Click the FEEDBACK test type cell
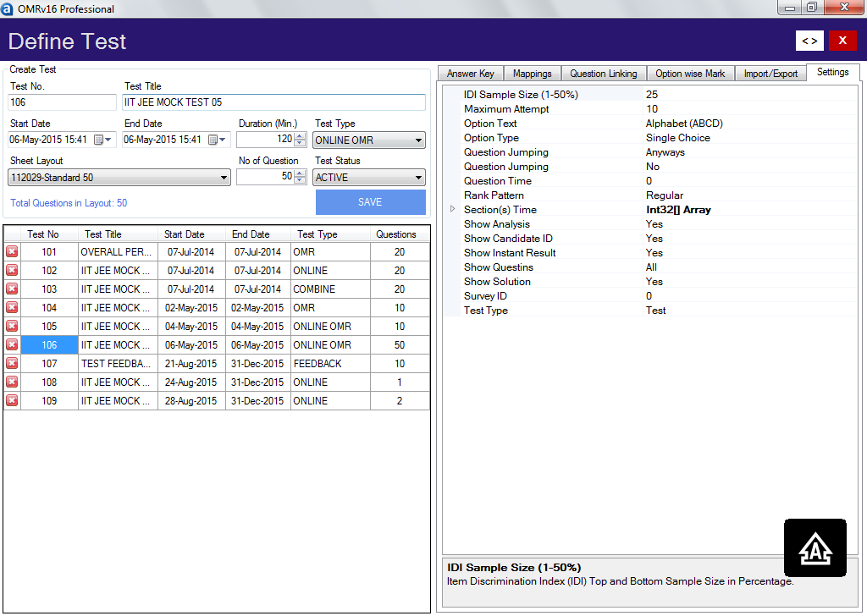This screenshot has height=616, width=867. coord(330,364)
